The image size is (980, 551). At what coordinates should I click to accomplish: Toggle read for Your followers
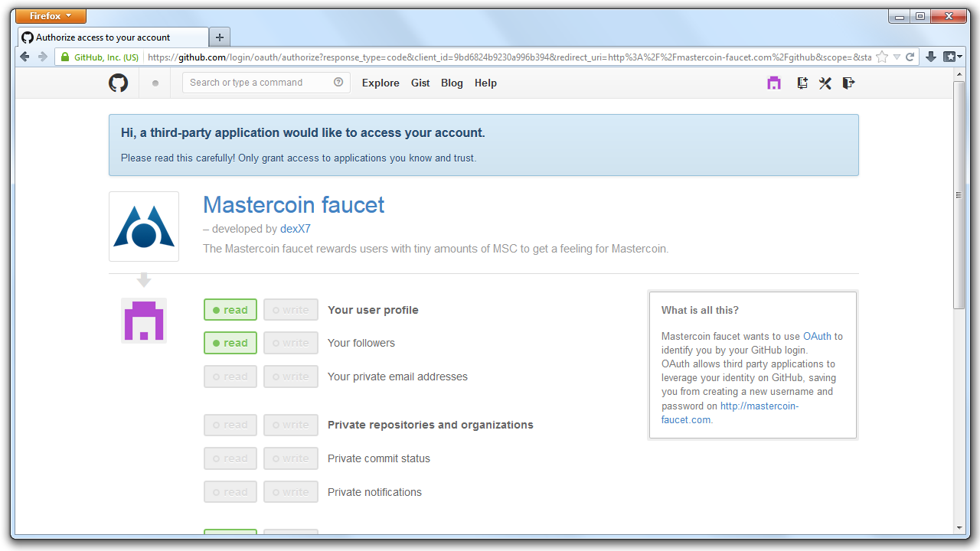[x=230, y=343]
